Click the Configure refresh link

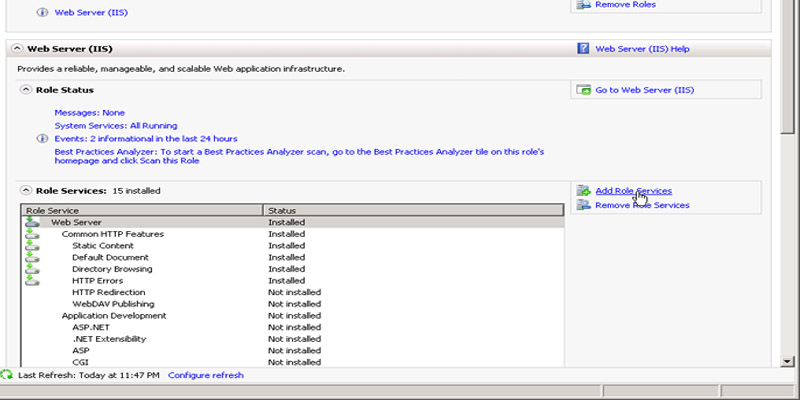click(205, 375)
